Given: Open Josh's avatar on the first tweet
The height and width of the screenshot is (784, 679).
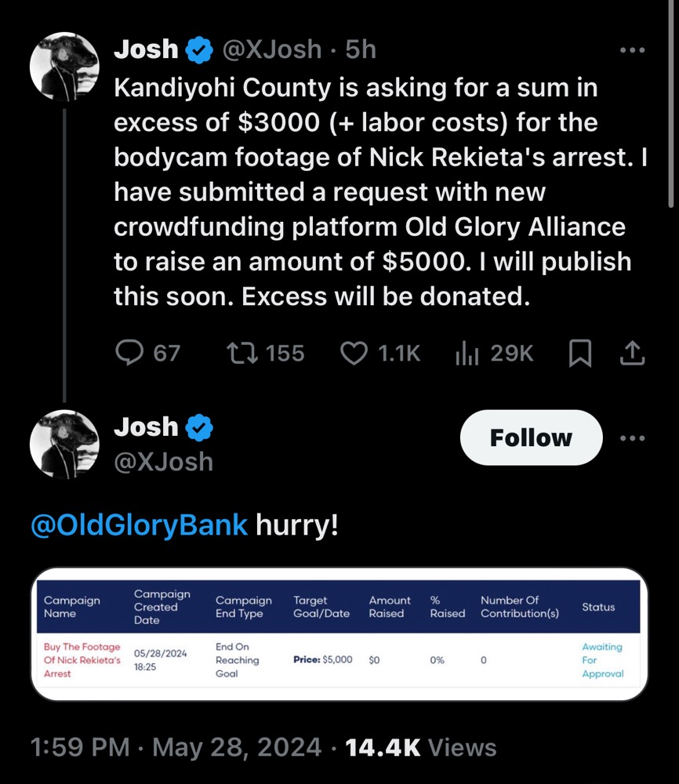Looking at the screenshot, I should tap(64, 67).
